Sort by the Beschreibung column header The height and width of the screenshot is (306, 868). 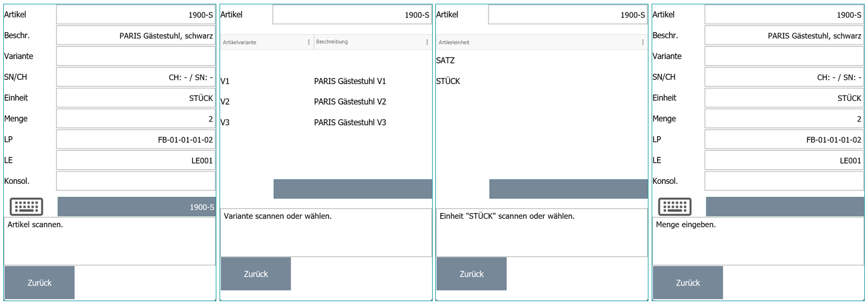[x=369, y=42]
